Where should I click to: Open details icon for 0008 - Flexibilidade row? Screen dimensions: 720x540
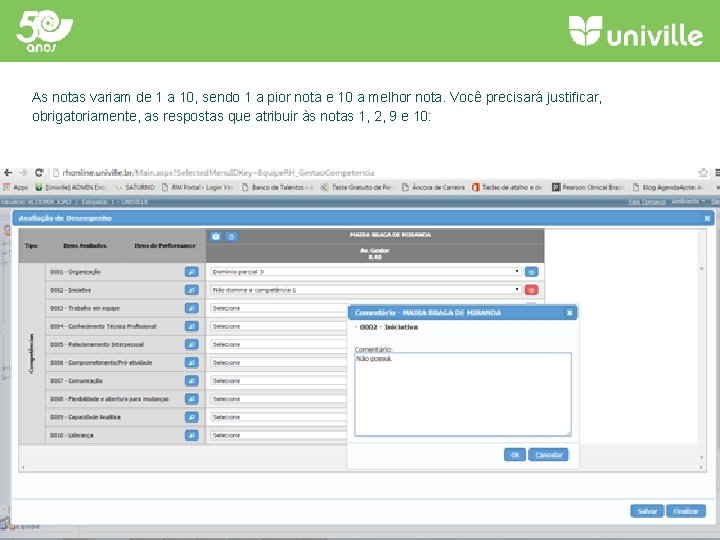[x=191, y=399]
